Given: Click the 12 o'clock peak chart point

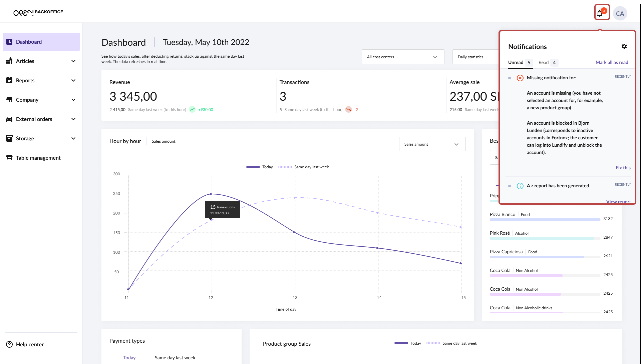Looking at the screenshot, I should (x=211, y=194).
